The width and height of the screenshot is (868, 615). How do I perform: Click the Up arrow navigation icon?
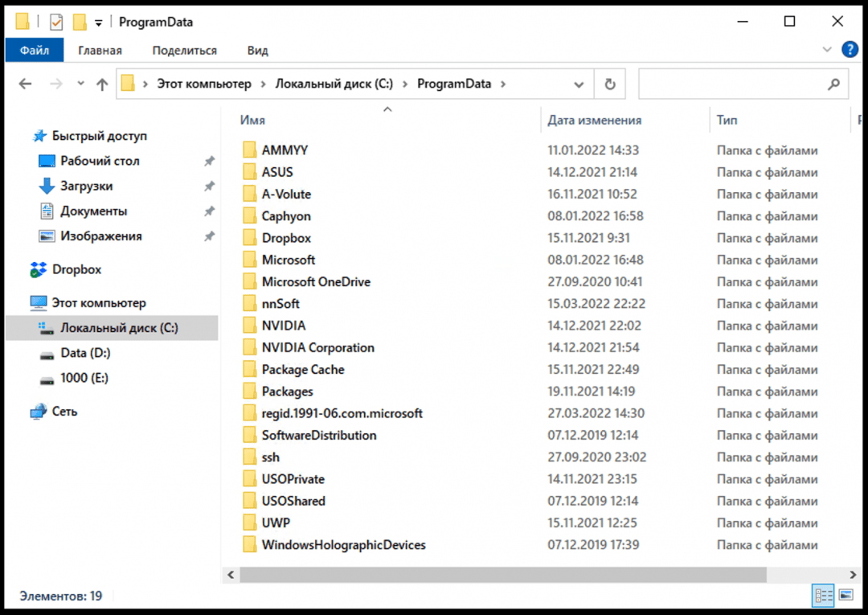tap(102, 84)
